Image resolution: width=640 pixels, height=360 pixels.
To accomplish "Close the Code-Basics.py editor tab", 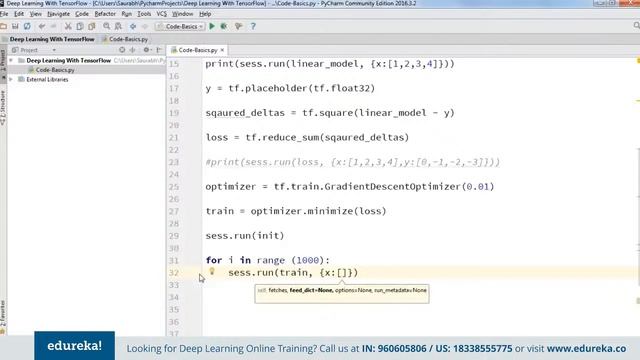I will tap(222, 50).
